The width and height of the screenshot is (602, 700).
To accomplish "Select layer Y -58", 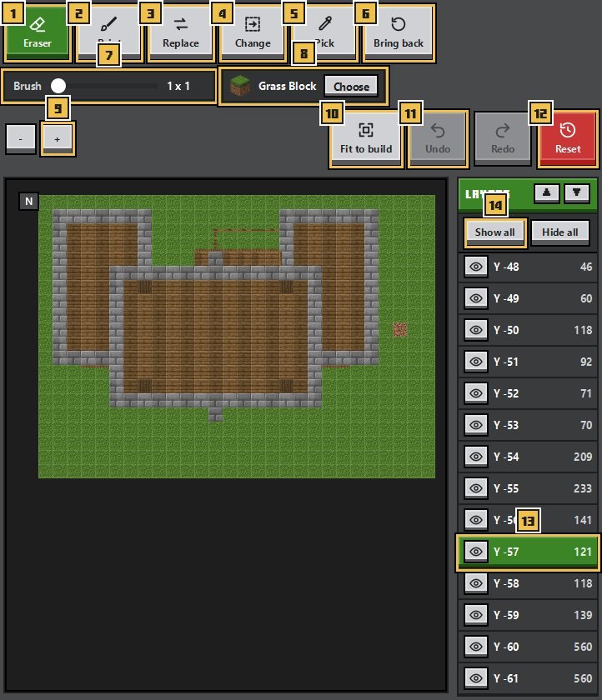I will [528, 584].
